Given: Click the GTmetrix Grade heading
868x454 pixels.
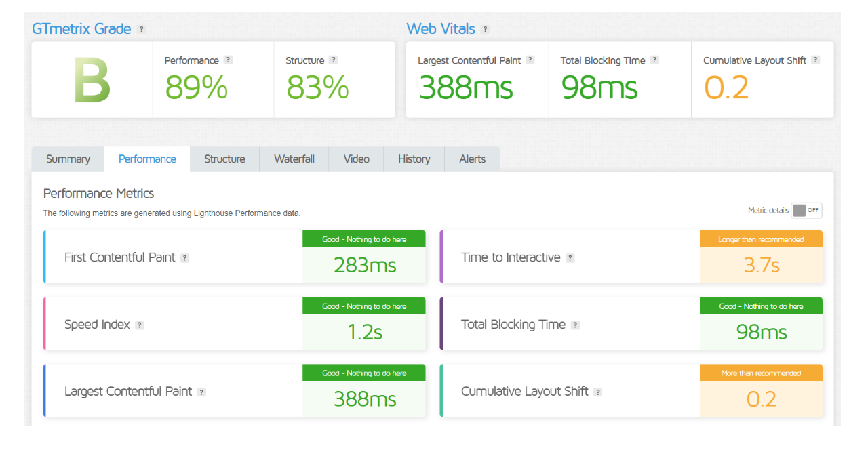Looking at the screenshot, I should [81, 29].
